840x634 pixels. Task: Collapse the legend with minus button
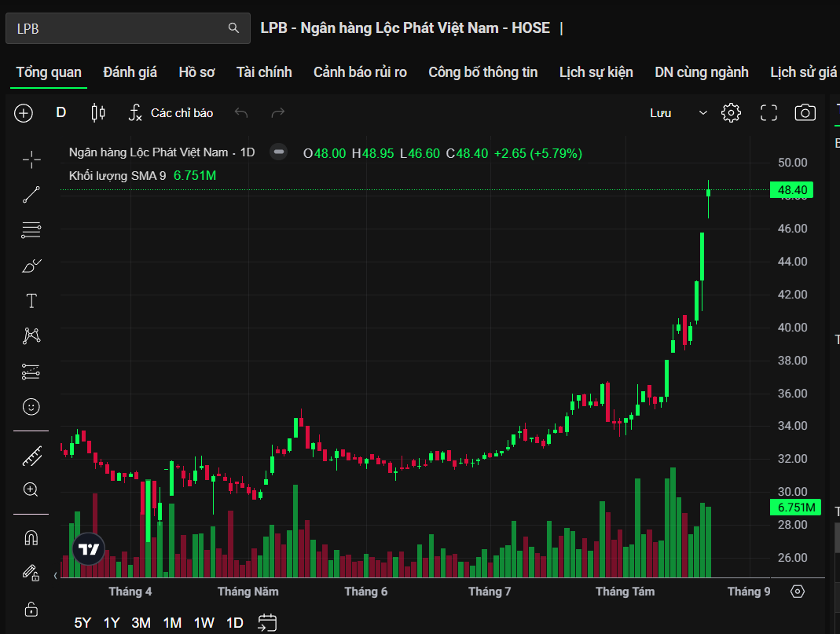coord(279,152)
